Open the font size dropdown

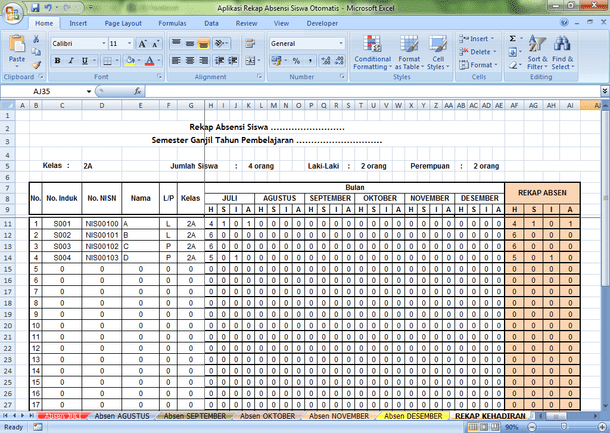pyautogui.click(x=130, y=43)
